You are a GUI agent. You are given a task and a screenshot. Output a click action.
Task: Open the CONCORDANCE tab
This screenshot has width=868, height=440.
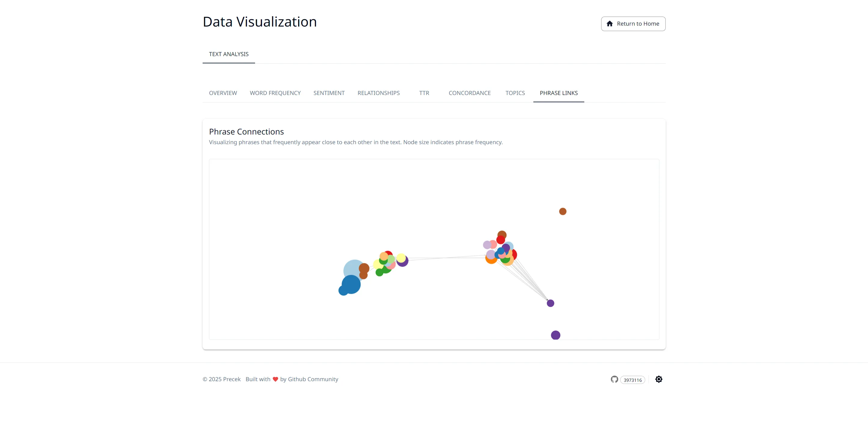pos(469,93)
